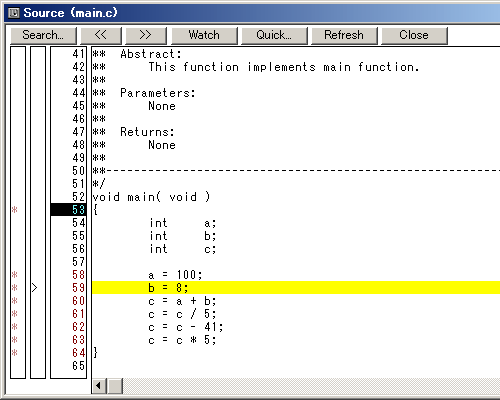The width and height of the screenshot is (500, 400).
Task: Refresh the source view
Action: click(344, 35)
